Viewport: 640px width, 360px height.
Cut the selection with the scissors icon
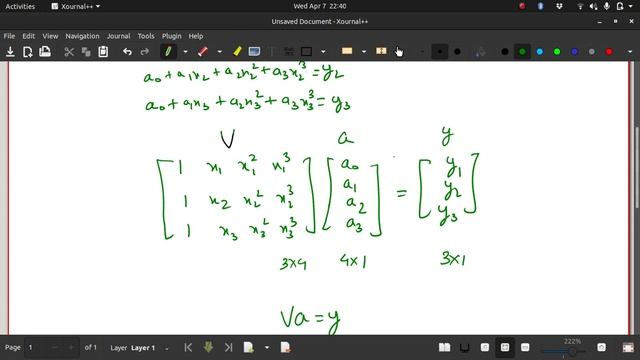[x=69, y=52]
